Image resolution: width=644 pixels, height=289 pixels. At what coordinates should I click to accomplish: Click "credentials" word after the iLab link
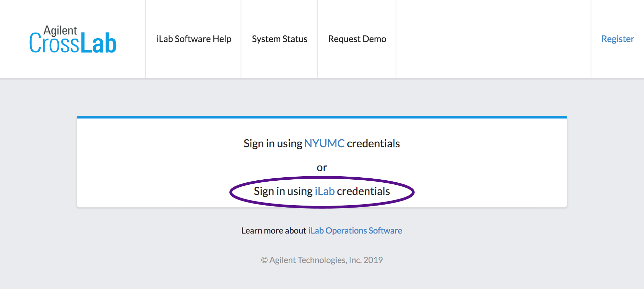tap(363, 191)
